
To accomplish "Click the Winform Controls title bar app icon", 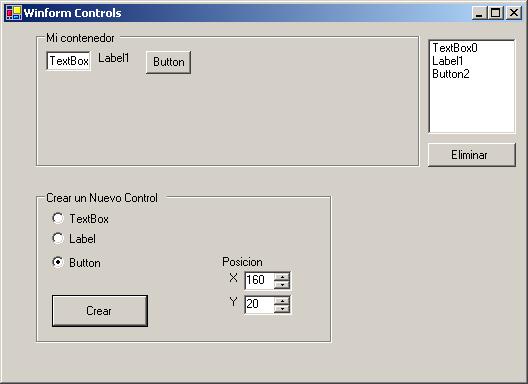I will tap(14, 13).
